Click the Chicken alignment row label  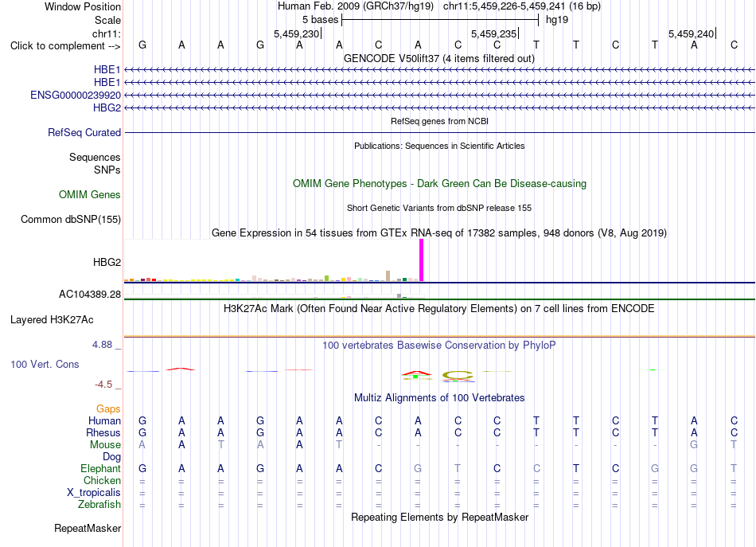[102, 480]
